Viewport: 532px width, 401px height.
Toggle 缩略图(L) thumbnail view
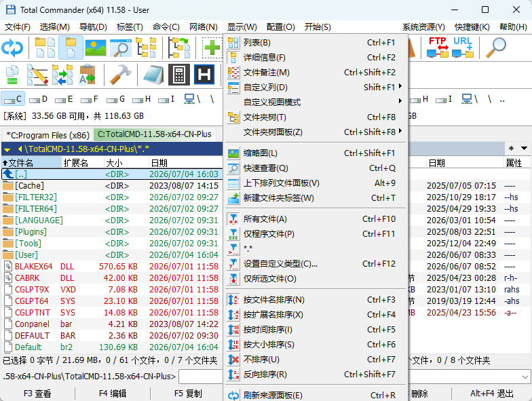click(316, 153)
